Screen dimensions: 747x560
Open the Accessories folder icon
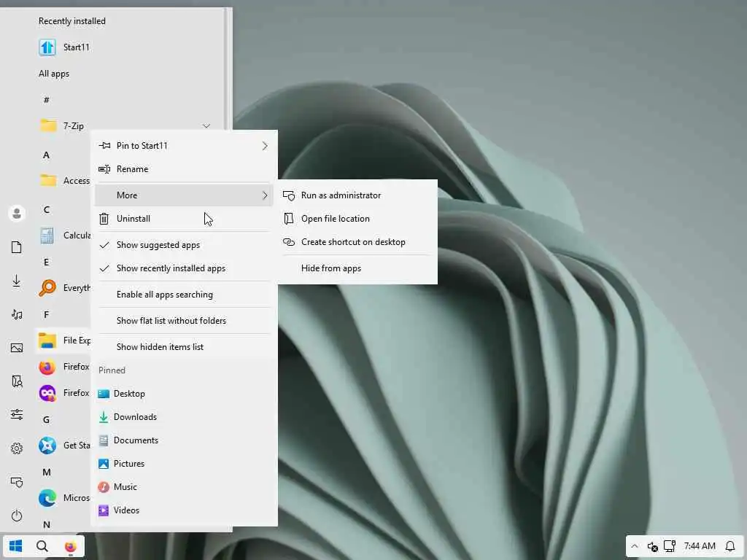pos(47,181)
